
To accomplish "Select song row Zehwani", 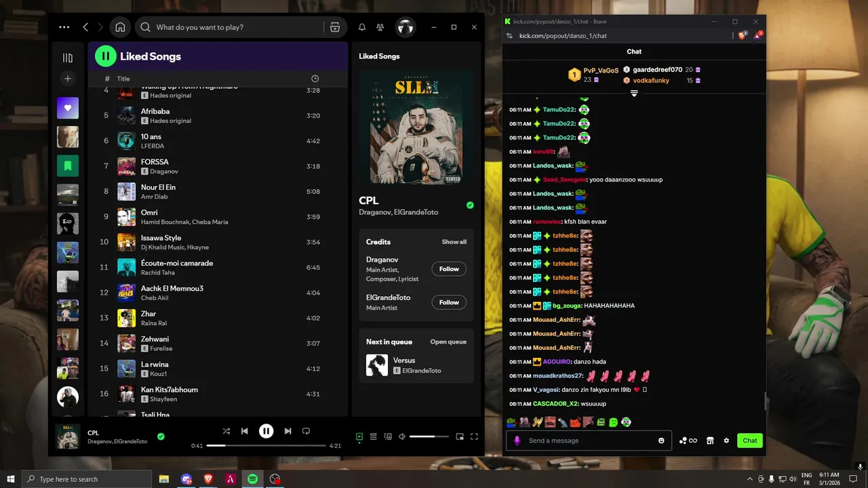I will click(x=218, y=344).
